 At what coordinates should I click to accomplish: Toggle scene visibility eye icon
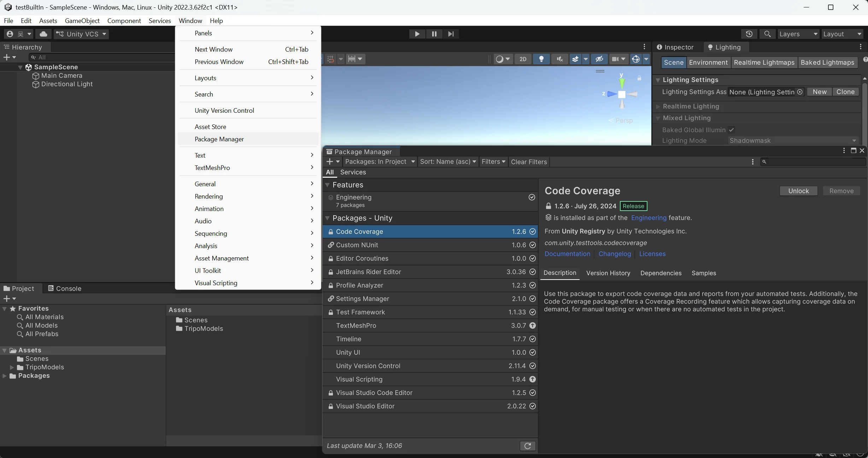tap(599, 59)
